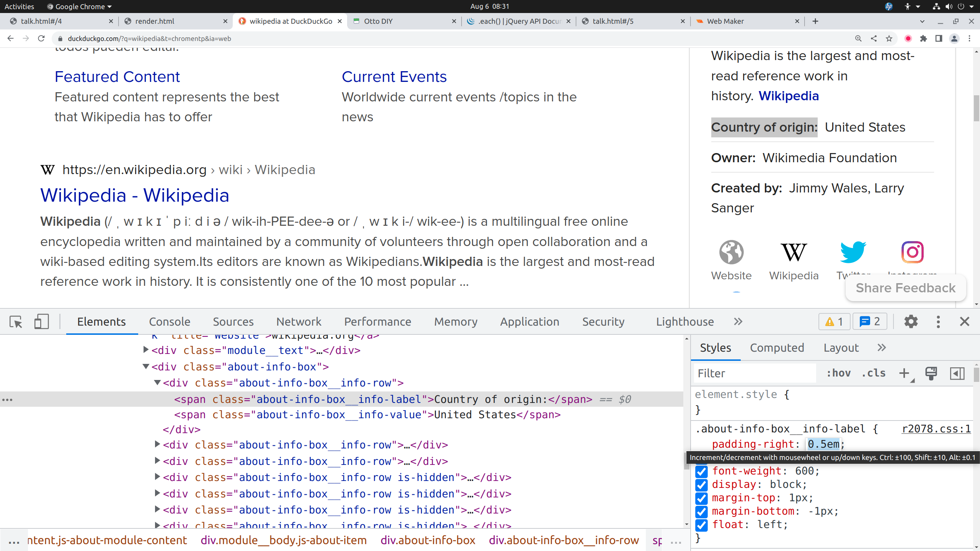Click the Styles filter input field
The image size is (980, 551).
coord(754,373)
